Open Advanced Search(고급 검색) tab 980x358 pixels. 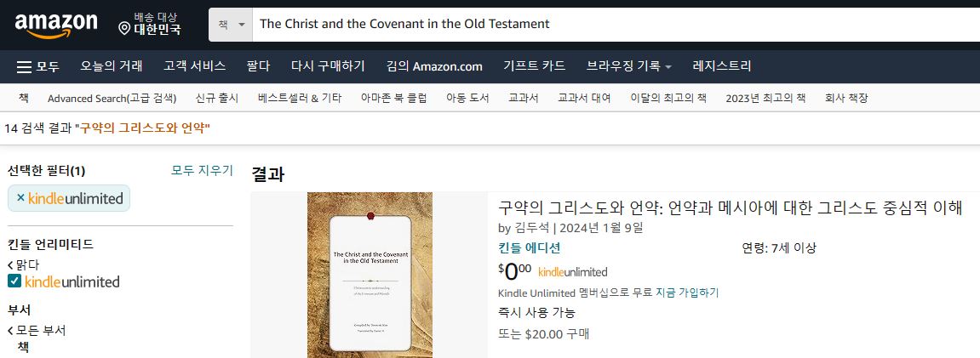[112, 98]
